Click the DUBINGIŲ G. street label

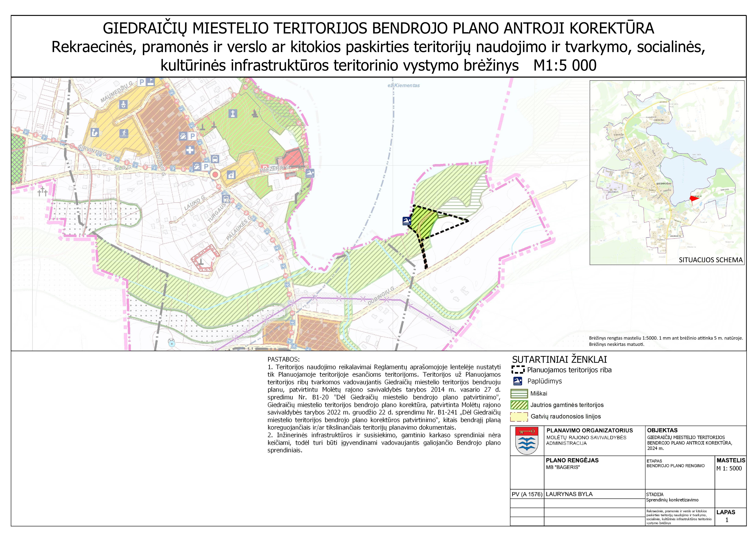point(381,296)
